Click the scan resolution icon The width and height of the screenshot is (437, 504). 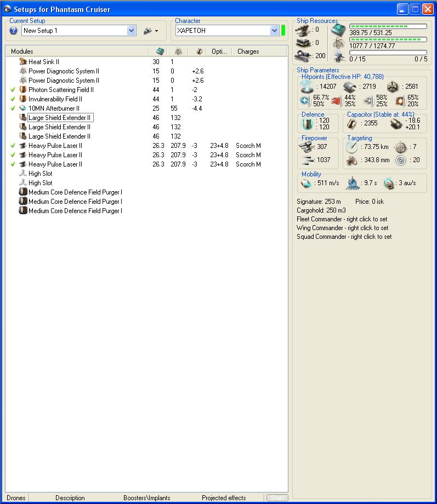point(351,160)
